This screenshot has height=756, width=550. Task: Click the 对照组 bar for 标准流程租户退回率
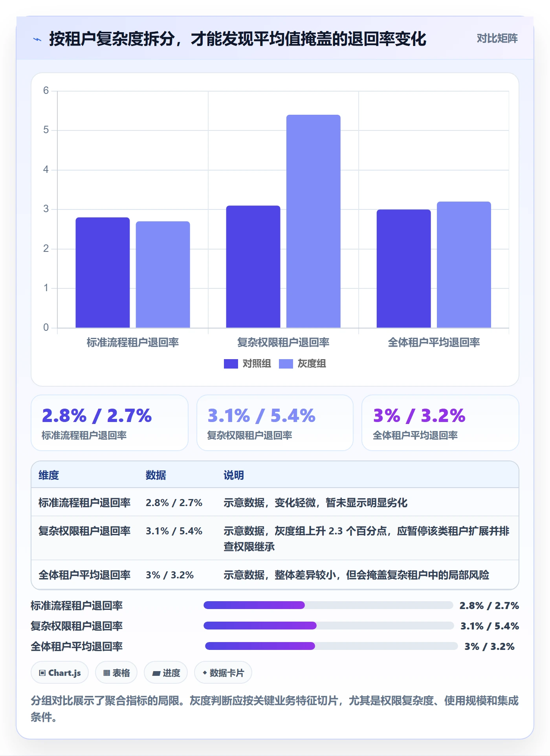click(103, 272)
